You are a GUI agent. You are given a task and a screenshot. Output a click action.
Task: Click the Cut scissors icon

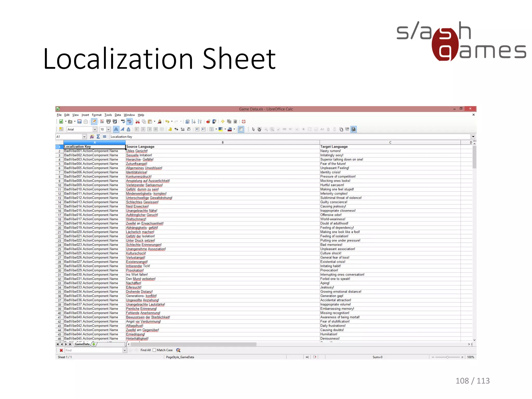click(138, 122)
